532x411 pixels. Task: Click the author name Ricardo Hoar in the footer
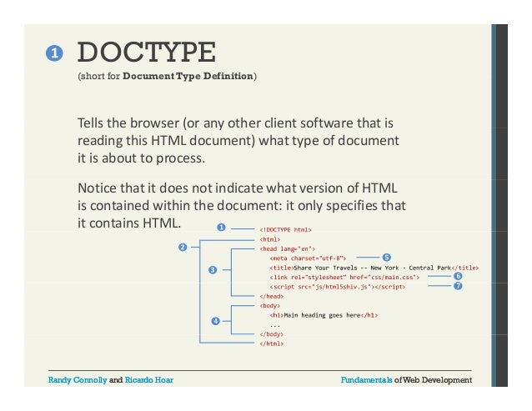149,380
